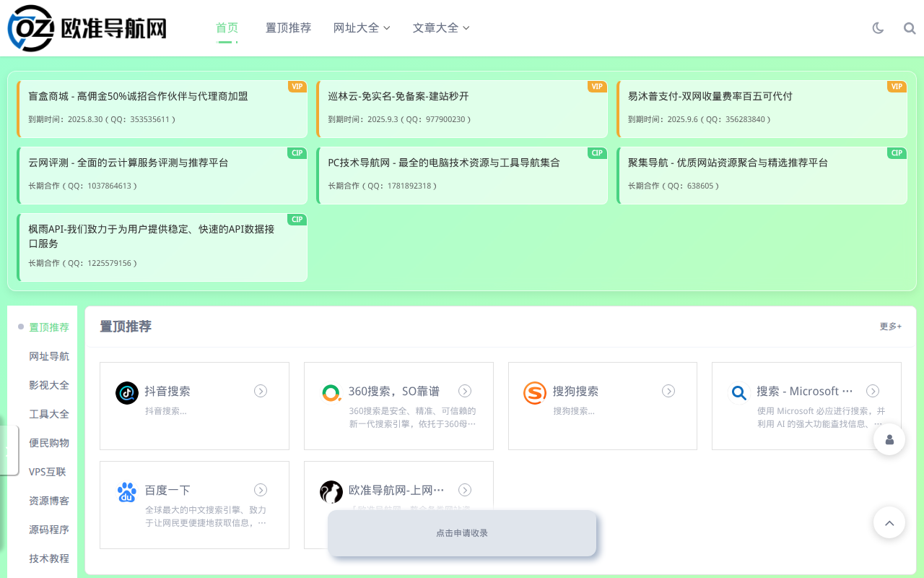Screen dimensions: 924x578
Task: Click CIP badge on 聚集导航 card
Action: (x=897, y=153)
